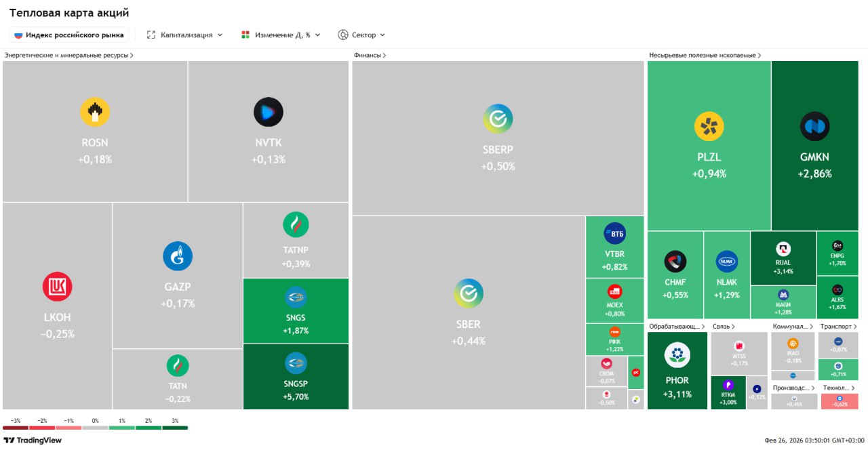The height and width of the screenshot is (450, 868).
Task: Expand the Финансы sector header
Action: tap(370, 55)
